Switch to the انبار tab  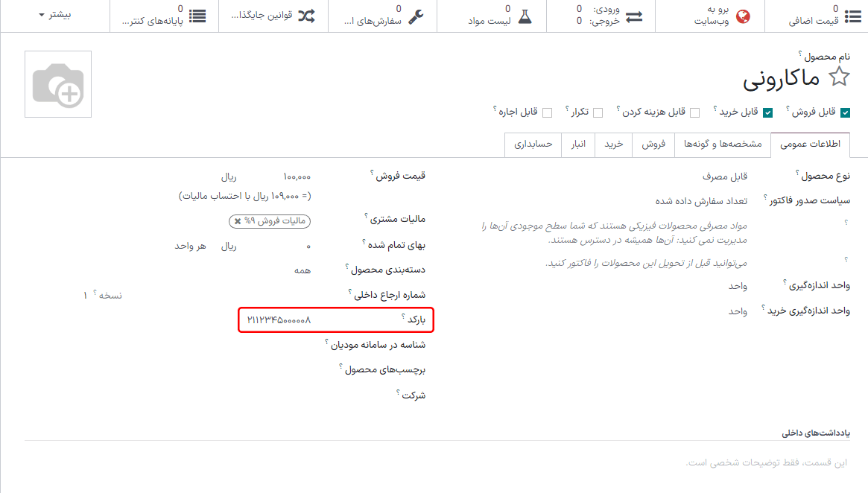coord(578,144)
